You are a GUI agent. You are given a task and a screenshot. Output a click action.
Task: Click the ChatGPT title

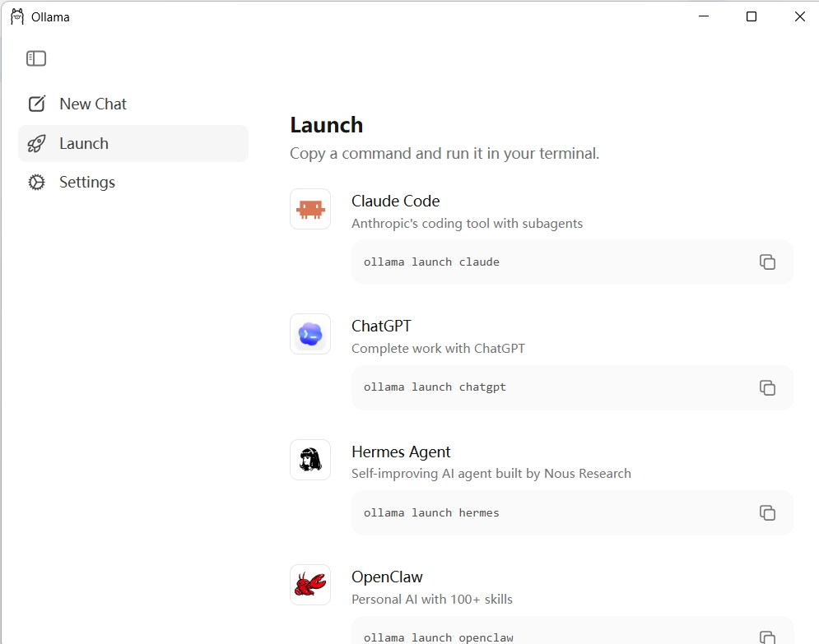click(x=381, y=327)
